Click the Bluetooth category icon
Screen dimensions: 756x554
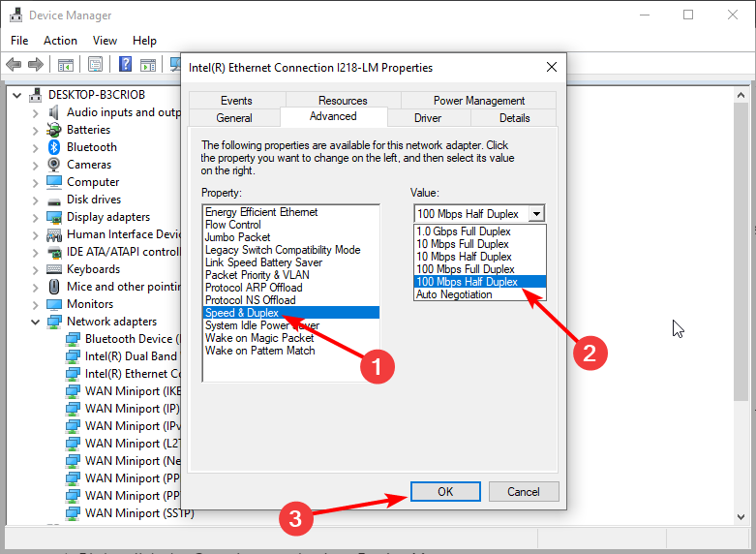(x=54, y=147)
